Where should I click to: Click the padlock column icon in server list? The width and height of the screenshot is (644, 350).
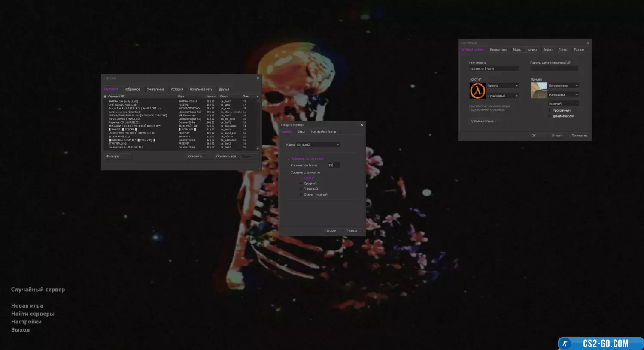(x=105, y=97)
